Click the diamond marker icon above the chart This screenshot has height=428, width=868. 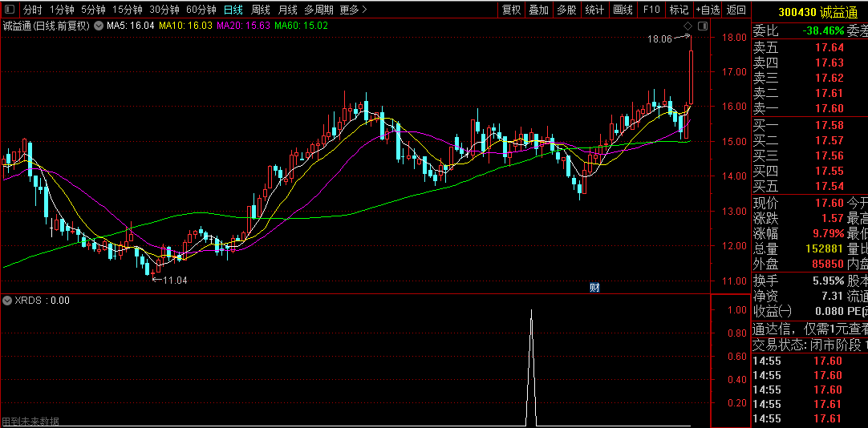tap(688, 26)
